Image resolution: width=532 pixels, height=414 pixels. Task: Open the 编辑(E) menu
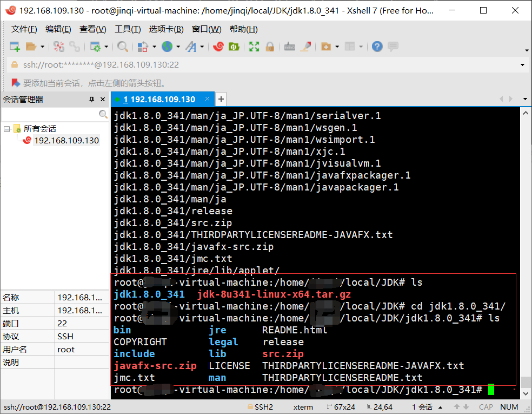pos(58,29)
